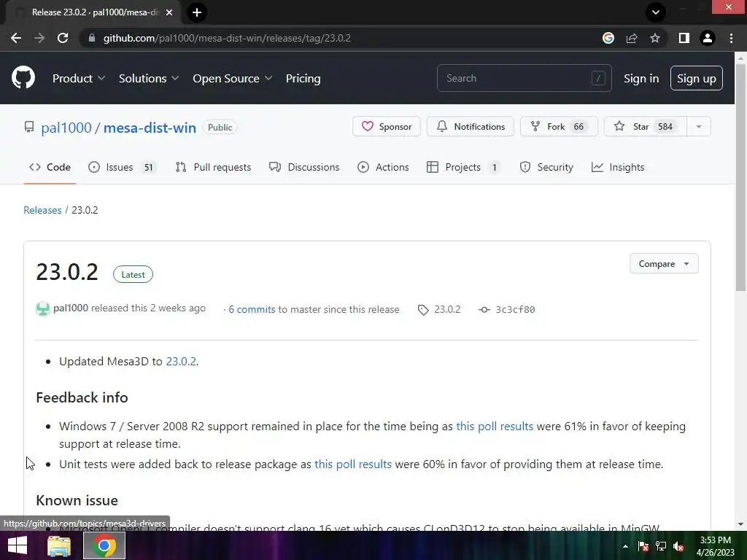Click the tab search chevron button

coord(656,12)
